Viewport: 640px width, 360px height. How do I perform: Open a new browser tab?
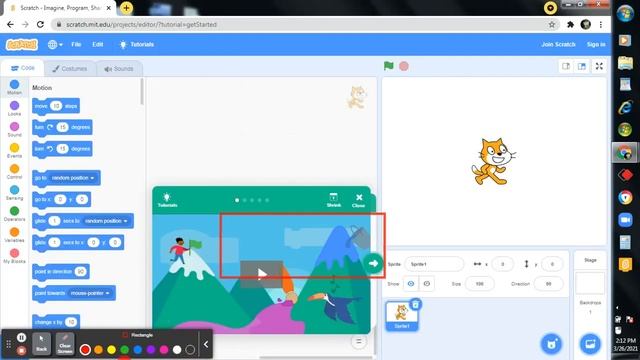click(127, 8)
